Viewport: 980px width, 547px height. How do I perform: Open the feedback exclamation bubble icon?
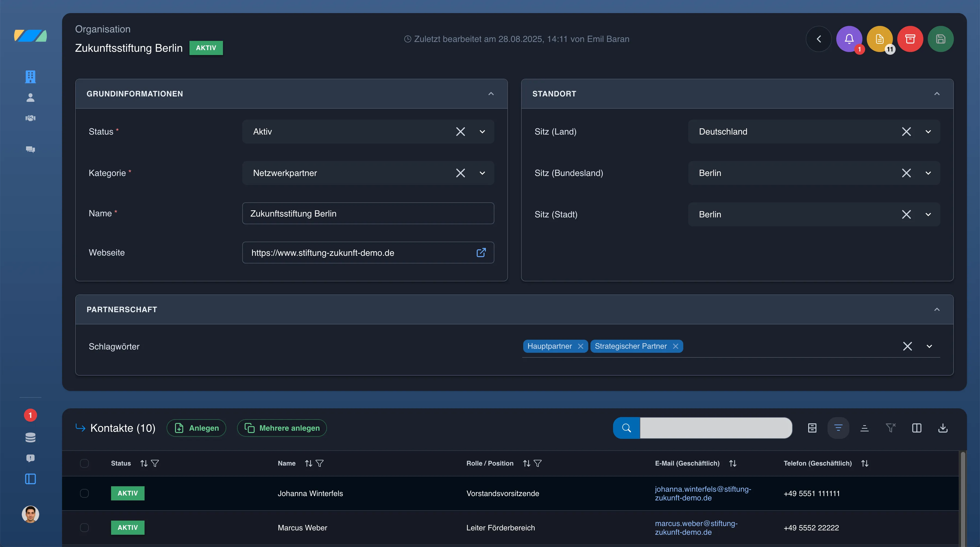point(30,458)
